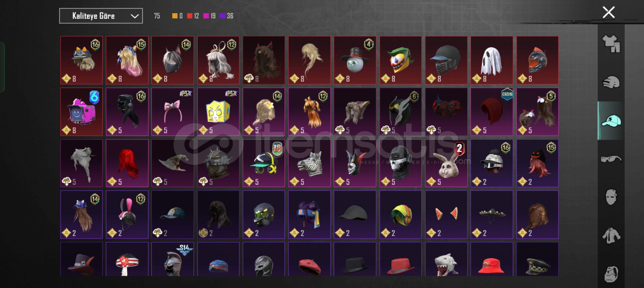Select the green-haired clown mask item
This screenshot has width=644, height=288.
click(400, 60)
